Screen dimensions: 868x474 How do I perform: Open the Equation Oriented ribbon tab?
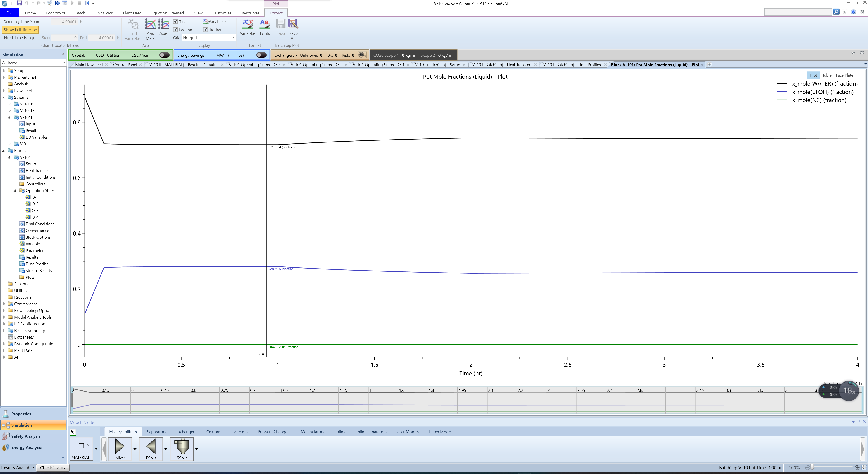point(167,13)
